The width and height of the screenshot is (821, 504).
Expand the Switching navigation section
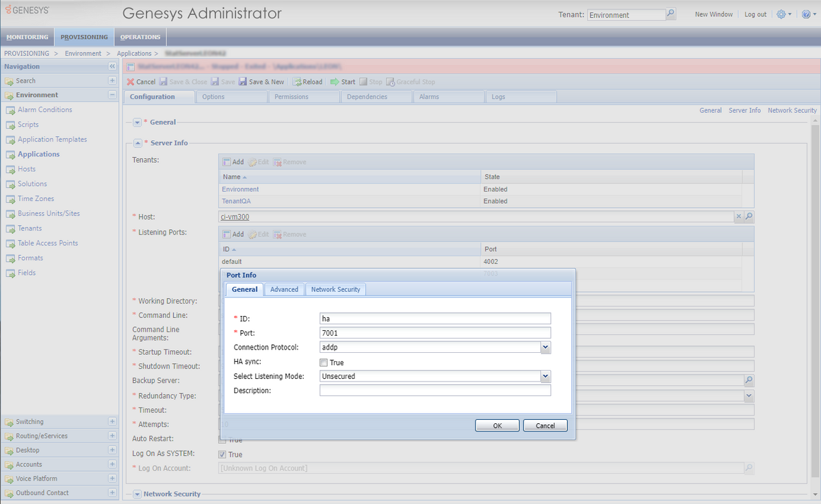112,422
